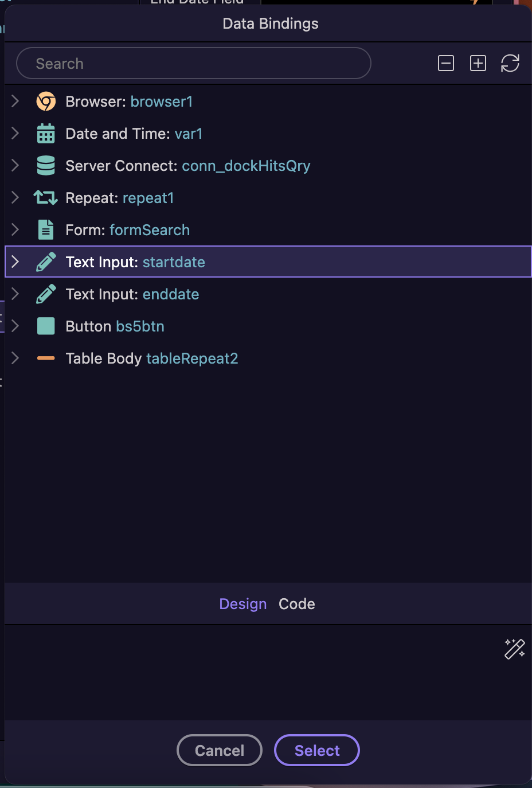Refresh the data bindings list

[x=510, y=63]
